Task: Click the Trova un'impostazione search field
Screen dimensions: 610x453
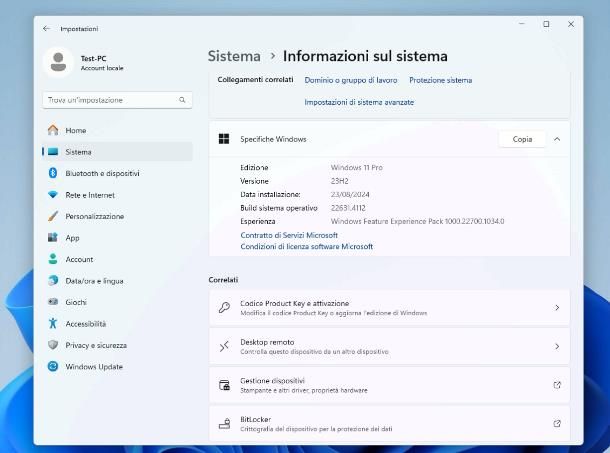Action: 117,100
